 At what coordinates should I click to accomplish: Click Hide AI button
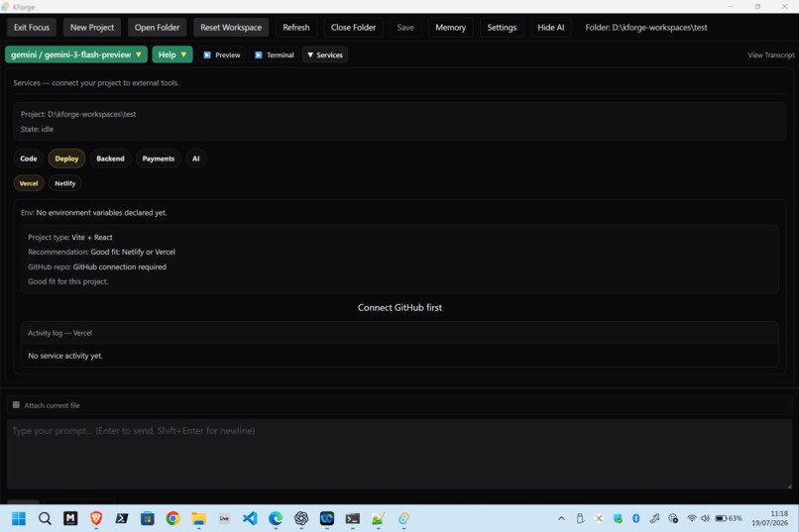pos(551,28)
